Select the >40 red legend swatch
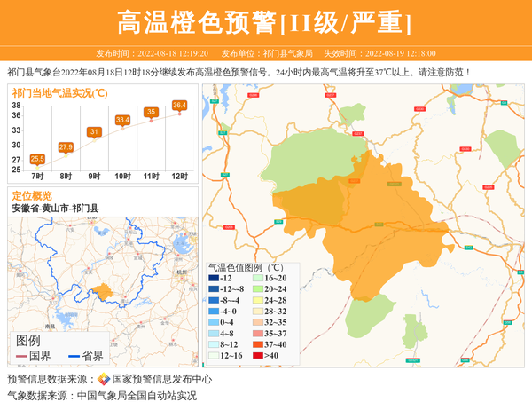The height and width of the screenshot is (418, 532). [255, 356]
